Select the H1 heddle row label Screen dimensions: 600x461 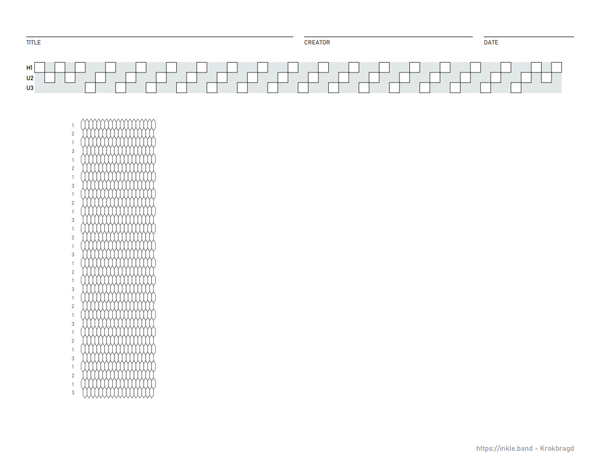point(29,68)
